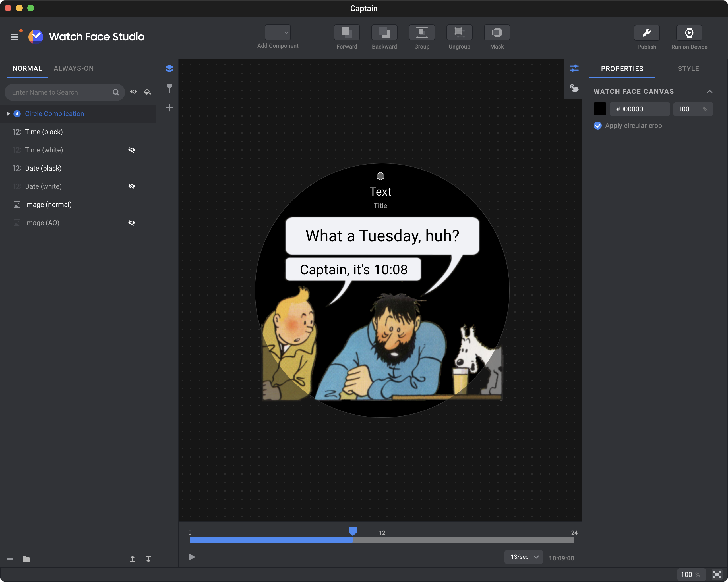The width and height of the screenshot is (728, 582).
Task: Click Run on Device watch icon
Action: (689, 33)
